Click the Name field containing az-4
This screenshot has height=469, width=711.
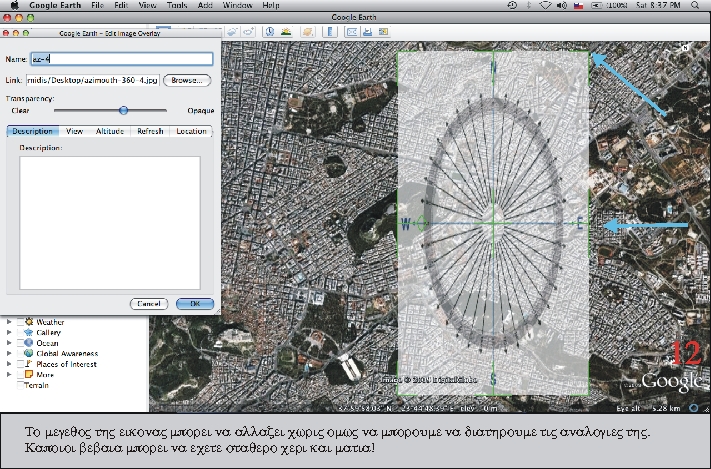[122, 59]
